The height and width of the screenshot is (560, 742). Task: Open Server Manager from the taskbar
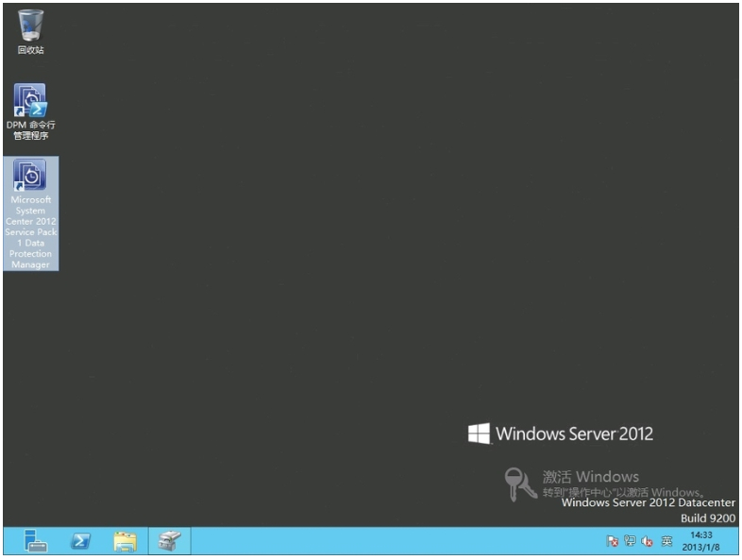(36, 540)
